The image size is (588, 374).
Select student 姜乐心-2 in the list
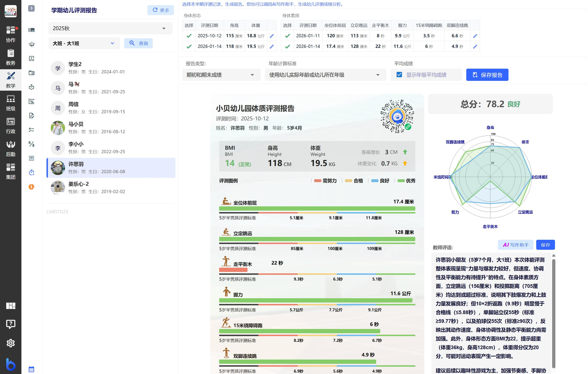tap(111, 188)
